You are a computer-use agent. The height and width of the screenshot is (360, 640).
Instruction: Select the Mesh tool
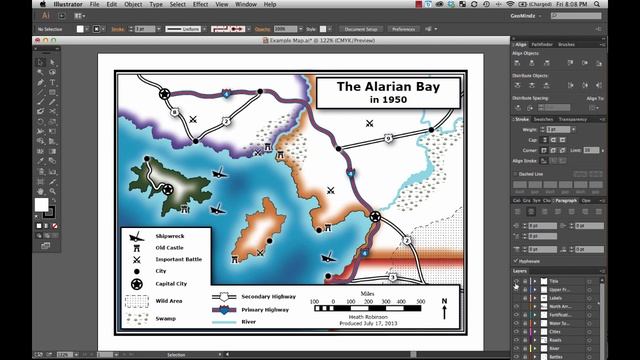point(40,151)
